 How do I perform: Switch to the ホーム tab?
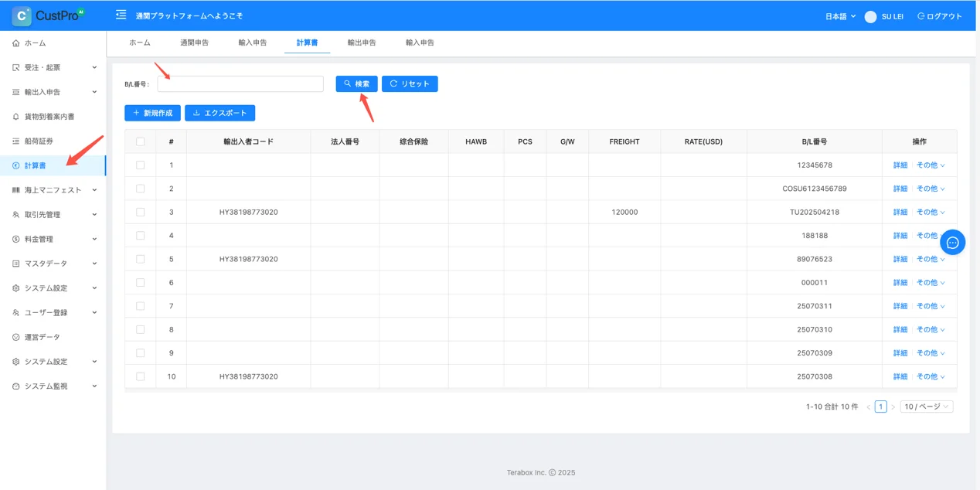point(140,43)
